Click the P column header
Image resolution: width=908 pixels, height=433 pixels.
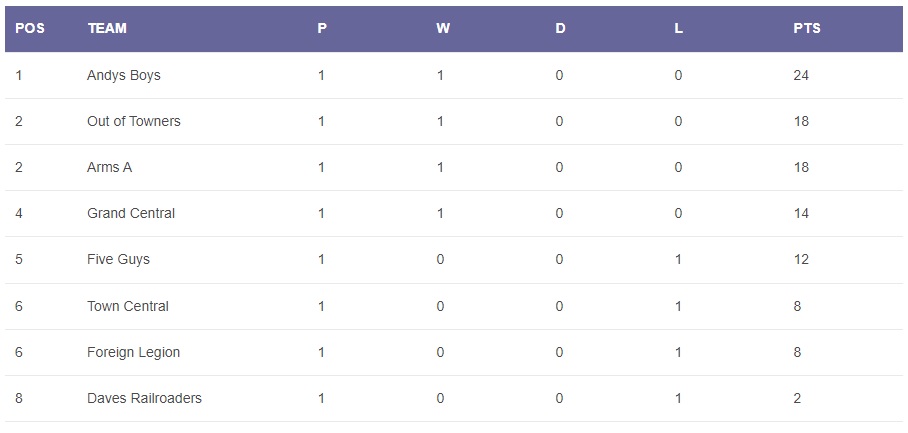coord(322,28)
